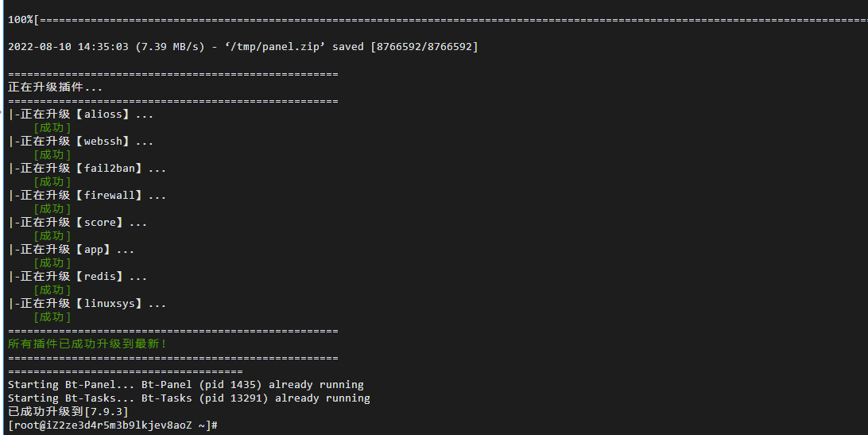Image resolution: width=868 pixels, height=435 pixels.
Task: Click the 正在升级插件 heading line
Action: [x=56, y=87]
